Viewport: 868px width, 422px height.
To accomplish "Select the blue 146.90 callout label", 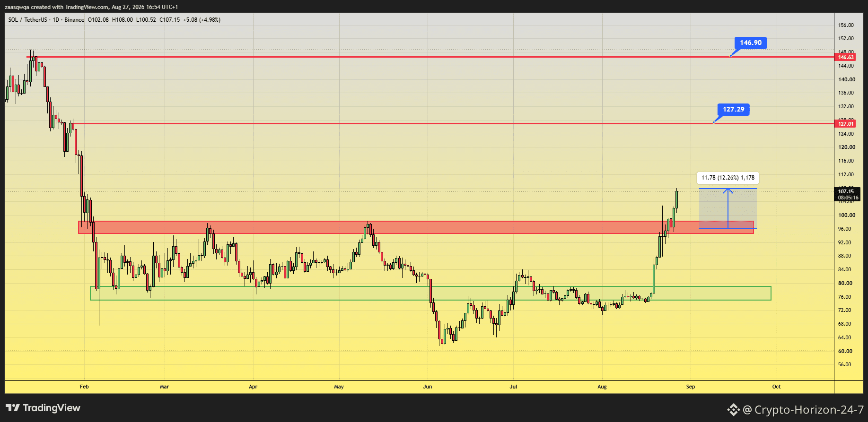I will point(751,43).
